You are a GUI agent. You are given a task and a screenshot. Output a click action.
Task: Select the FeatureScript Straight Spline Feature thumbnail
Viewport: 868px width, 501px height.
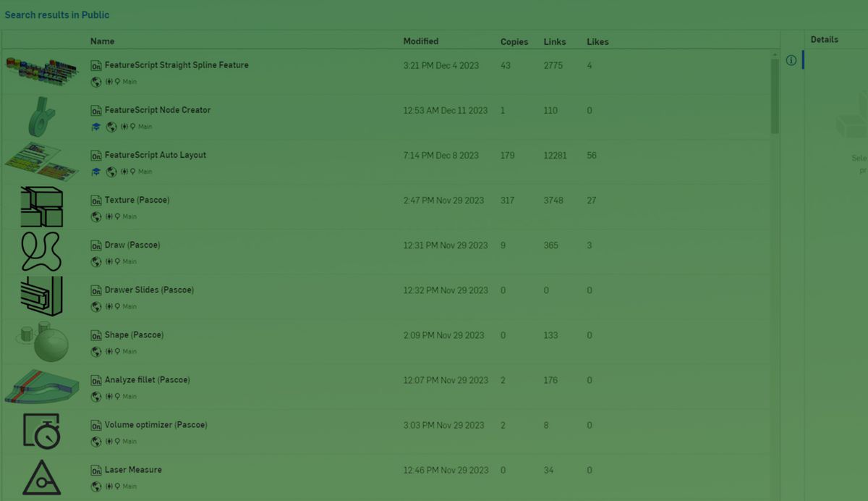tap(41, 72)
